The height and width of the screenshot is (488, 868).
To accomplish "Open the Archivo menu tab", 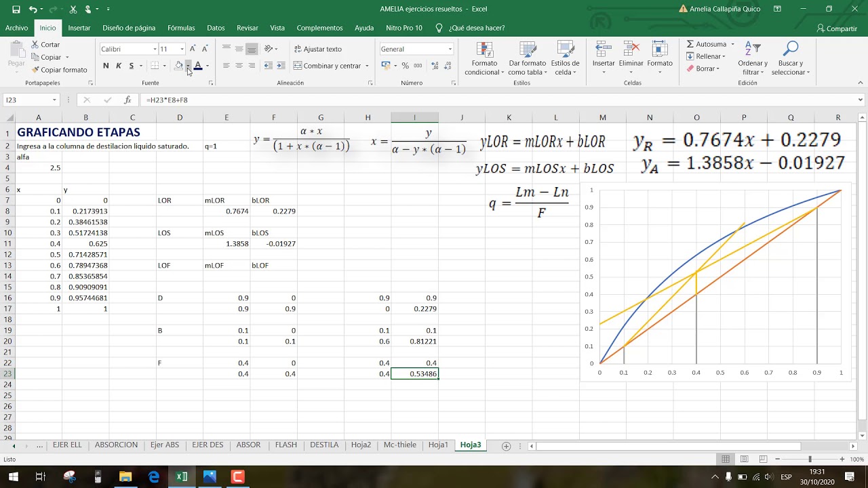I will (x=17, y=28).
